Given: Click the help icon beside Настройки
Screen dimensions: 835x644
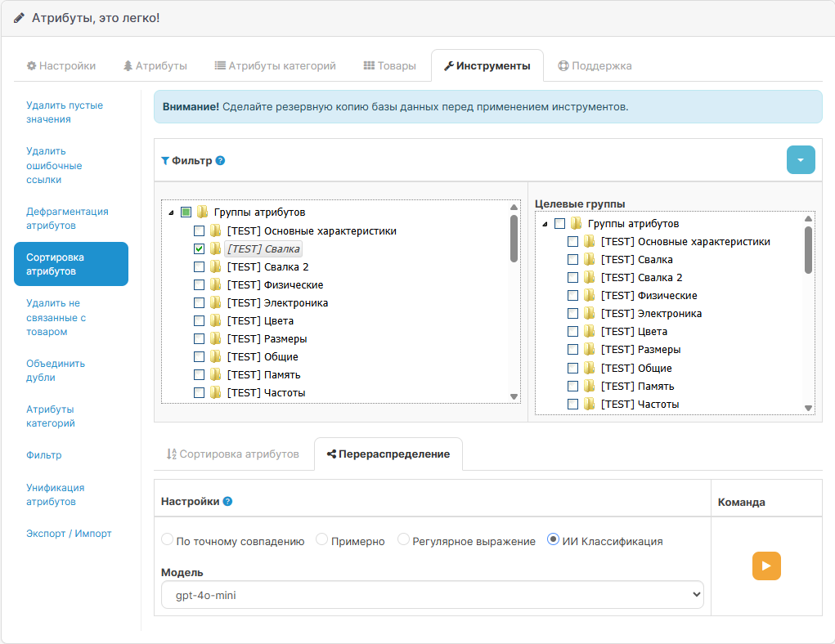Looking at the screenshot, I should coord(227,502).
